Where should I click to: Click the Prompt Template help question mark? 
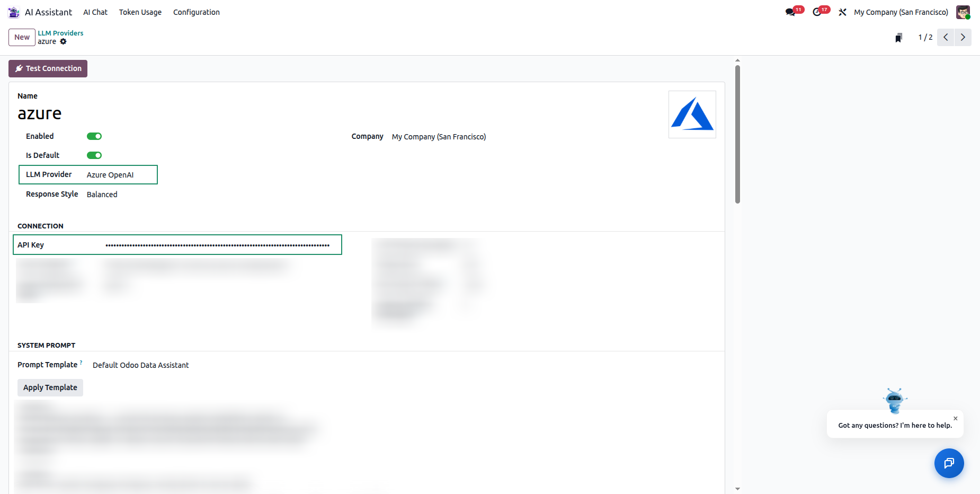(x=81, y=363)
